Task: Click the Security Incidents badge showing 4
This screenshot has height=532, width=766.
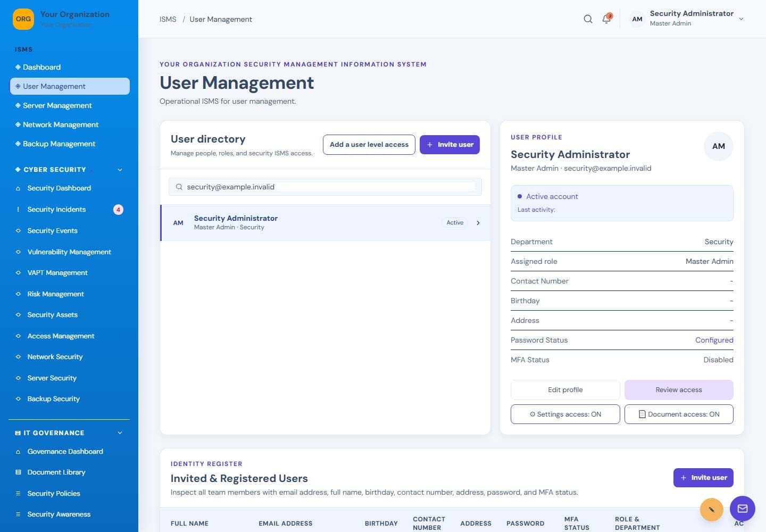Action: tap(118, 210)
